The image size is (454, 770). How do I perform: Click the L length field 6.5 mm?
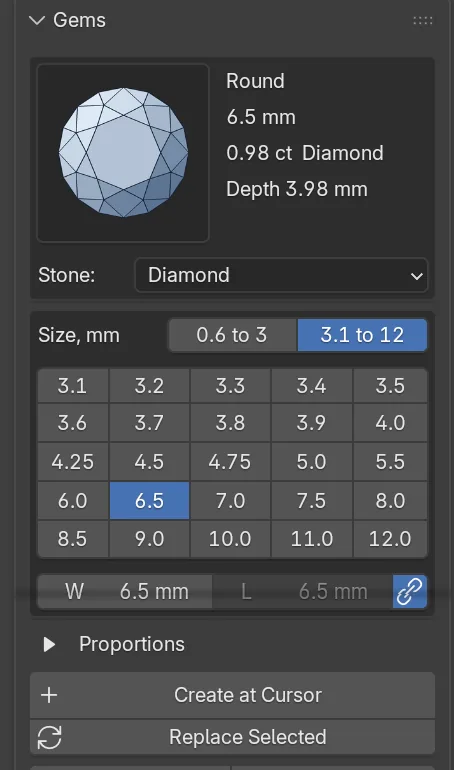303,592
